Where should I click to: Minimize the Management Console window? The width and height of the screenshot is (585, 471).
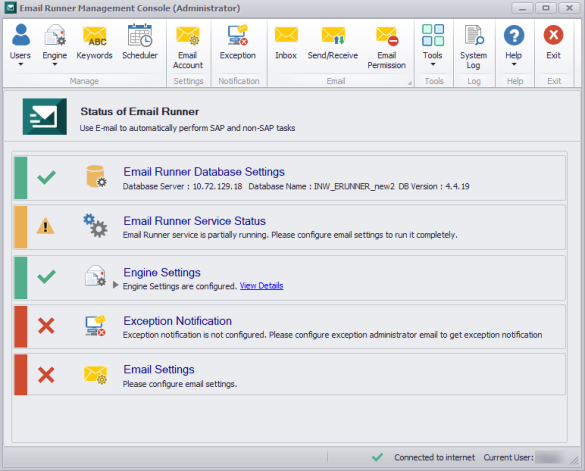click(522, 8)
